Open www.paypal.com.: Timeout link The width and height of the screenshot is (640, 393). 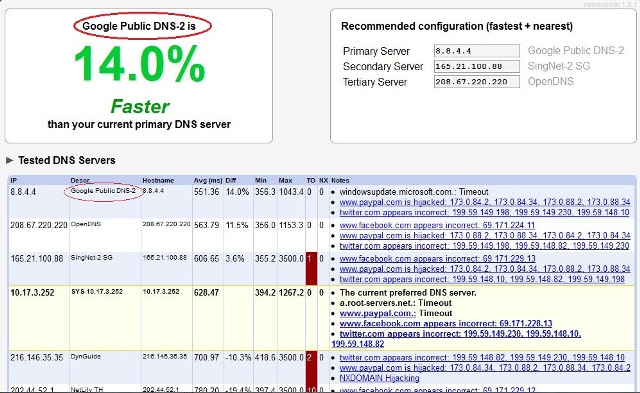[x=378, y=313]
